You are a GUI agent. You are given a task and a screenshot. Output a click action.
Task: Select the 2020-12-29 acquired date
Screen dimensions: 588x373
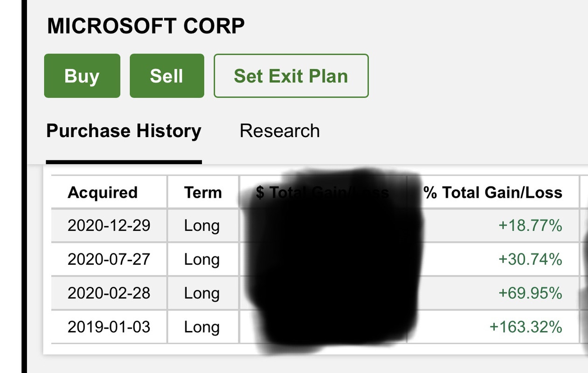pos(109,226)
